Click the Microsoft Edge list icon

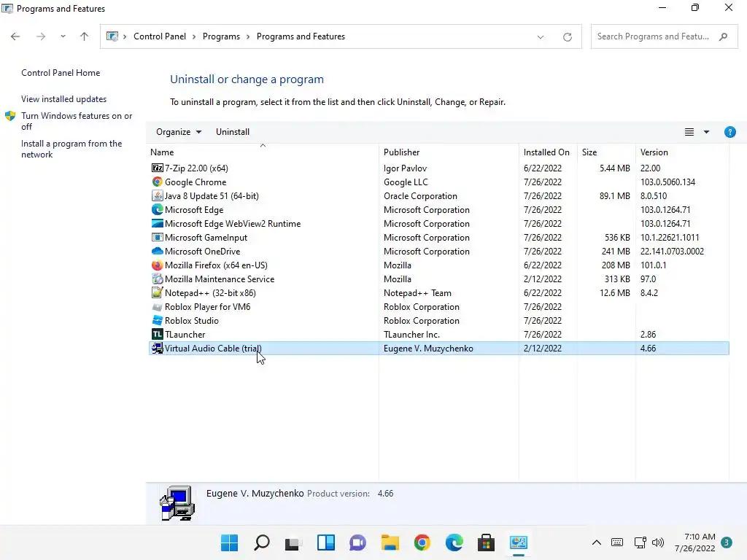click(158, 209)
